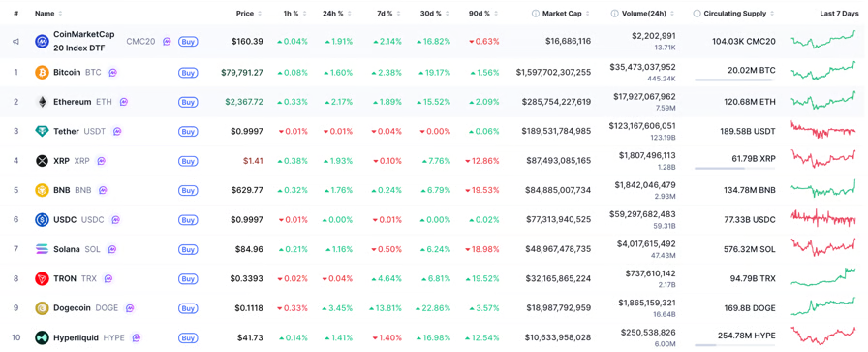868x352 pixels.
Task: Click the Solana logo icon
Action: pos(42,249)
